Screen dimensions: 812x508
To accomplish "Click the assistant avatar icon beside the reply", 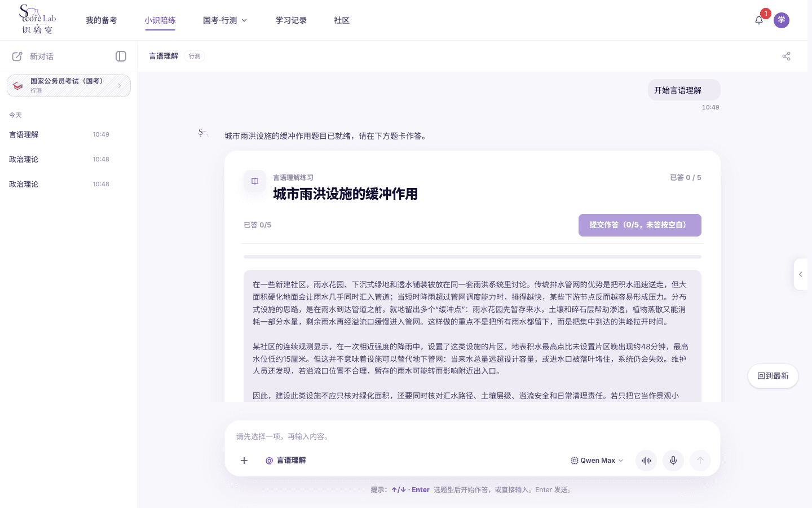I will click(x=203, y=133).
